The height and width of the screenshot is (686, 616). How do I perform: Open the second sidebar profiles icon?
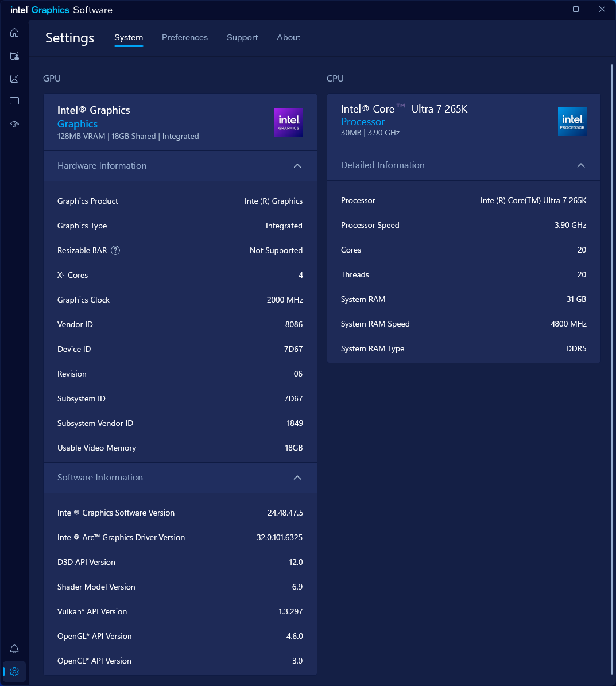[x=14, y=56]
